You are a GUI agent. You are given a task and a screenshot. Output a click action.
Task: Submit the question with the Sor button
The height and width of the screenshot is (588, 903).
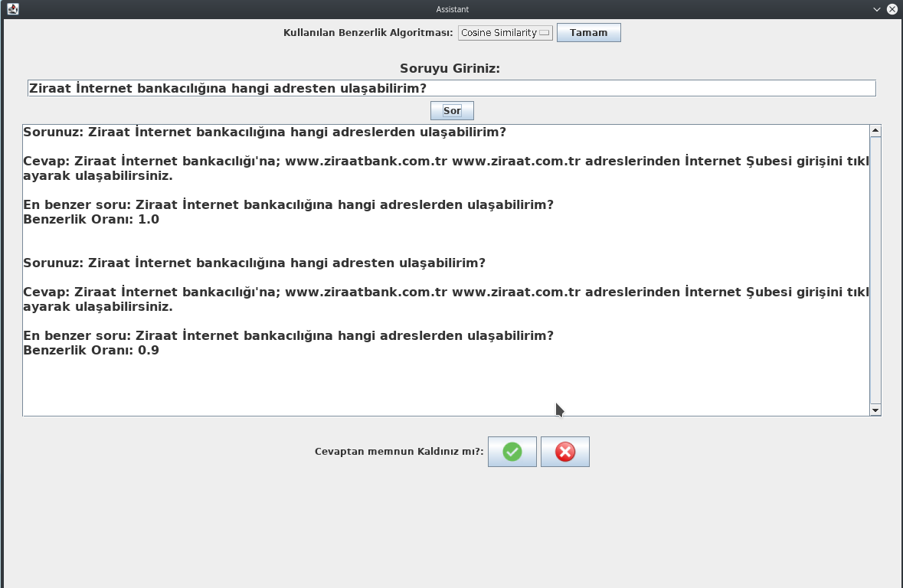click(x=452, y=110)
